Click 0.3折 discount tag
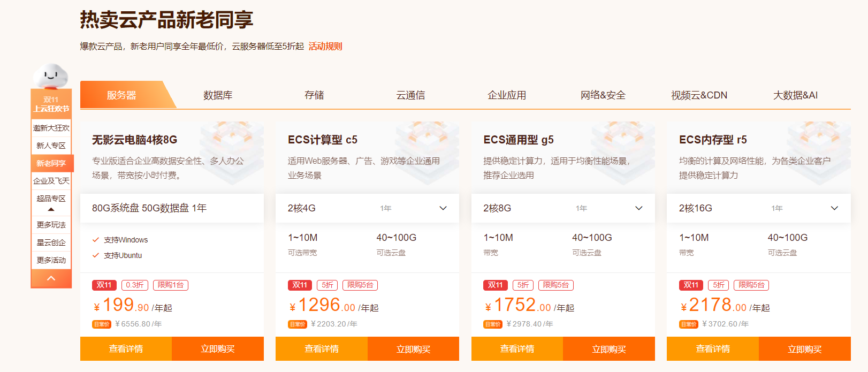 [x=135, y=285]
